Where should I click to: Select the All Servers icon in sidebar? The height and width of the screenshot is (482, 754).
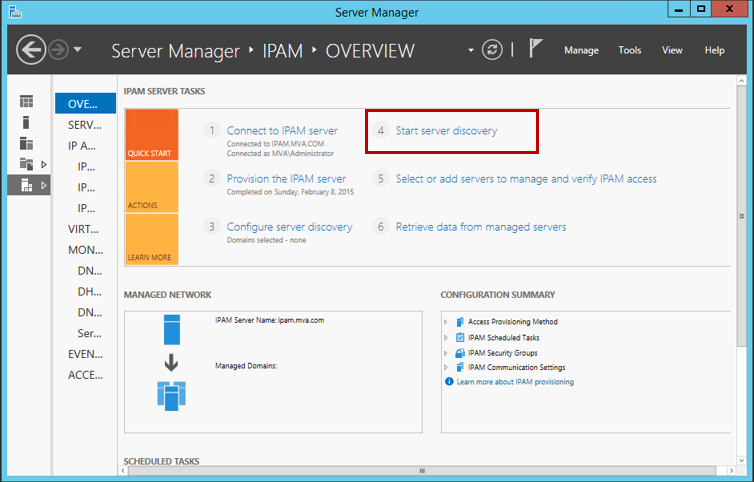click(x=26, y=143)
